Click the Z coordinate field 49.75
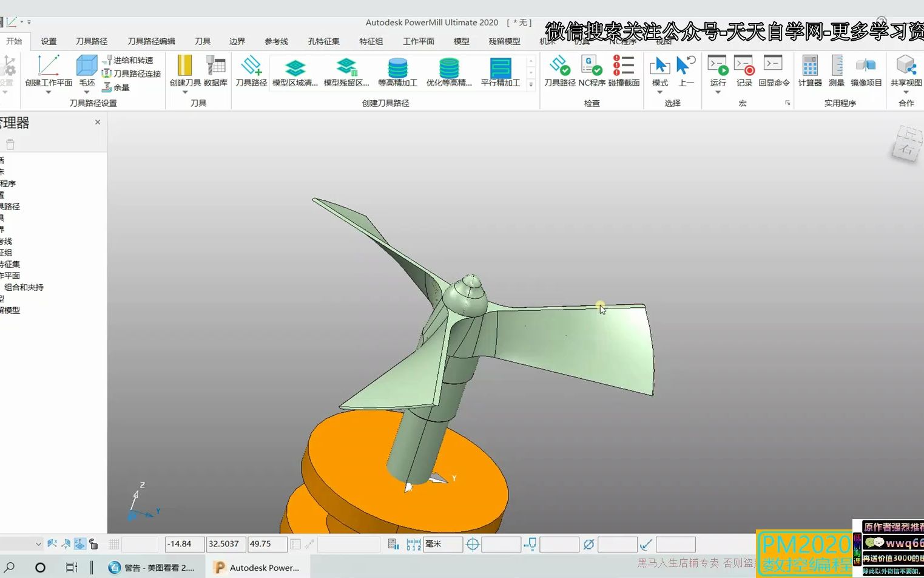This screenshot has height=578, width=924. 267,544
